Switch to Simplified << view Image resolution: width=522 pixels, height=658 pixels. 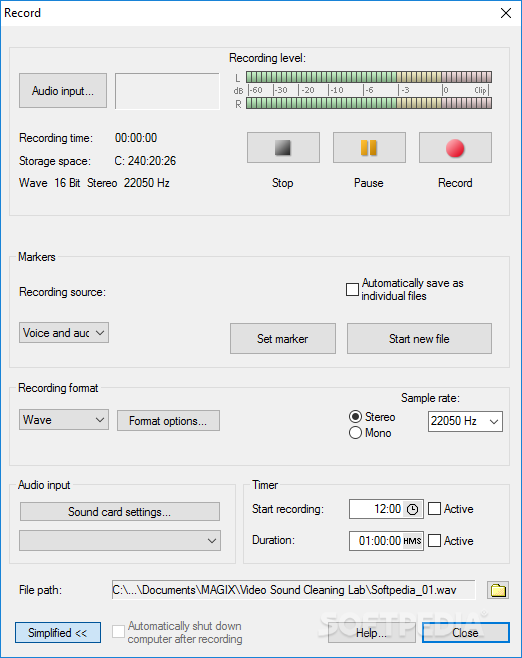point(58,633)
